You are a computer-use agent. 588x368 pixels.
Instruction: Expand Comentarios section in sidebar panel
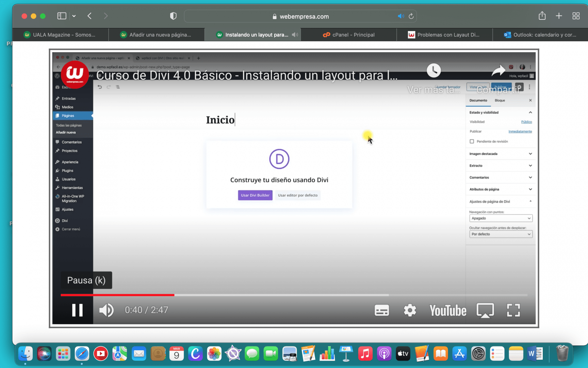(x=500, y=178)
